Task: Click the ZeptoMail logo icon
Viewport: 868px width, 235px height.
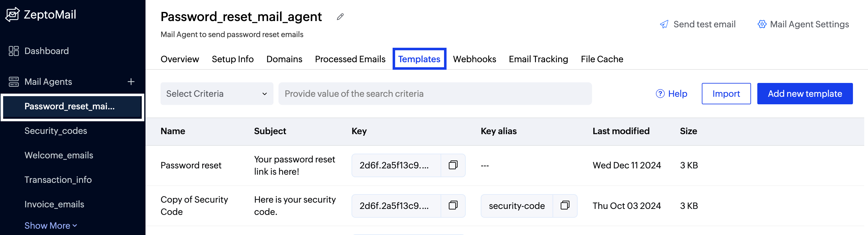Action: point(13,14)
